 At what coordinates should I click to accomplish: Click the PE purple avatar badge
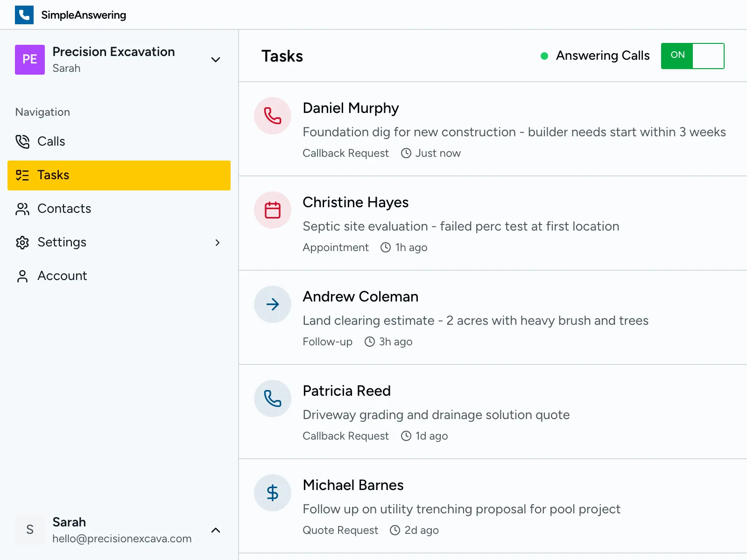(x=29, y=60)
